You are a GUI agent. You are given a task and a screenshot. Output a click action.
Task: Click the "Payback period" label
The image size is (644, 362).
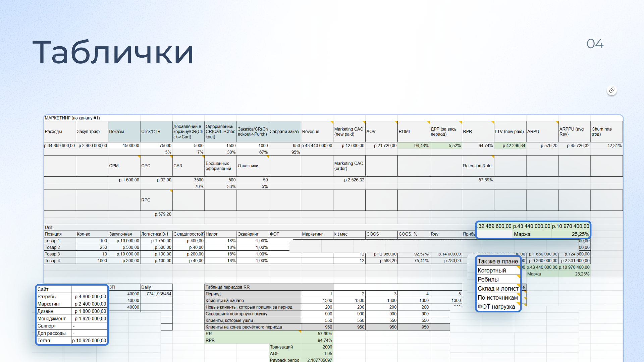pos(285,360)
